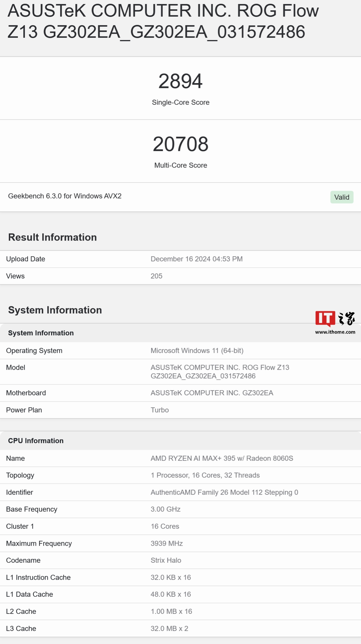This screenshot has height=644, width=361.
Task: Click the 3939 MHz maximum frequency value
Action: coord(167,543)
